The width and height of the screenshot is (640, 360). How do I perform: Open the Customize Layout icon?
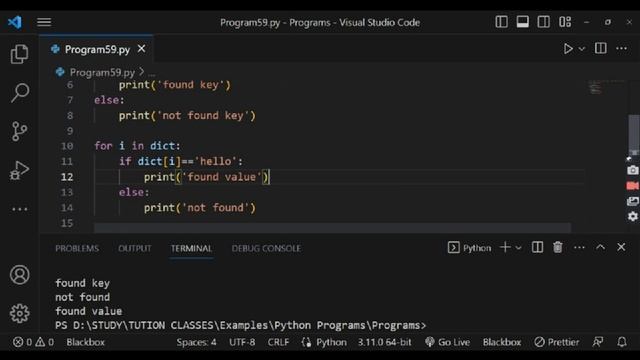coord(565,22)
